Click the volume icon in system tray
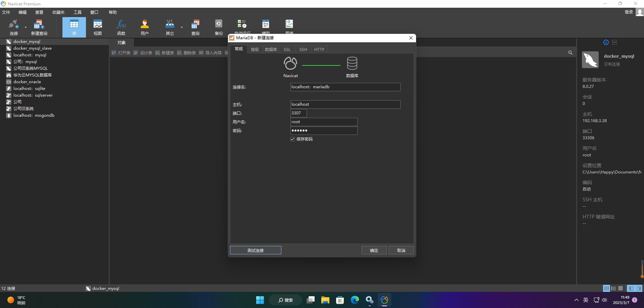 click(x=604, y=300)
